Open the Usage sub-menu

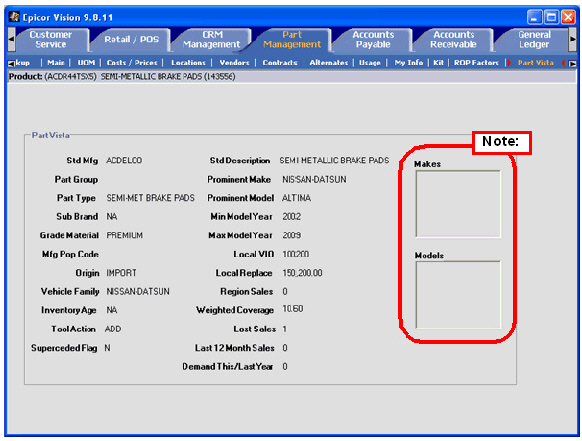tap(370, 63)
